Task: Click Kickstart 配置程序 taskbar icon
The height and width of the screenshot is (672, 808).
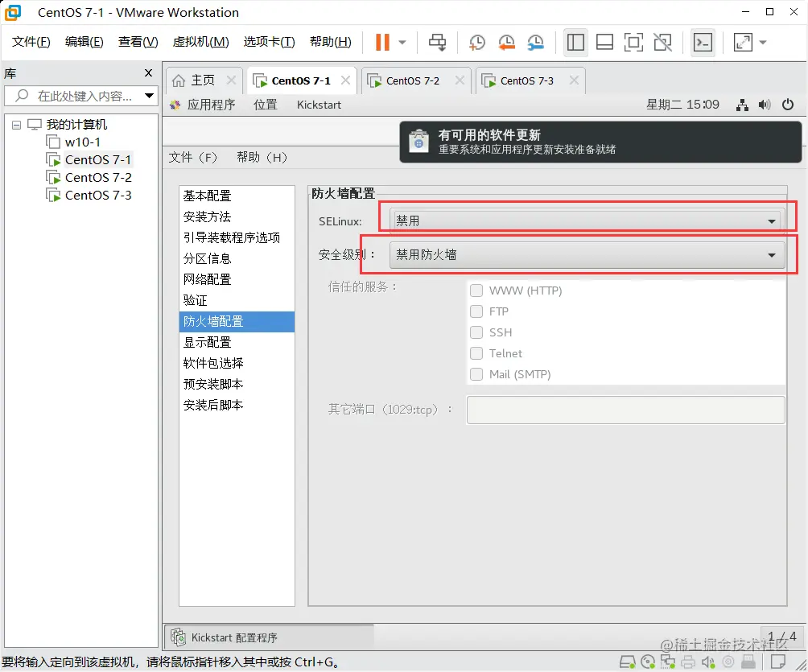Action: tap(179, 637)
